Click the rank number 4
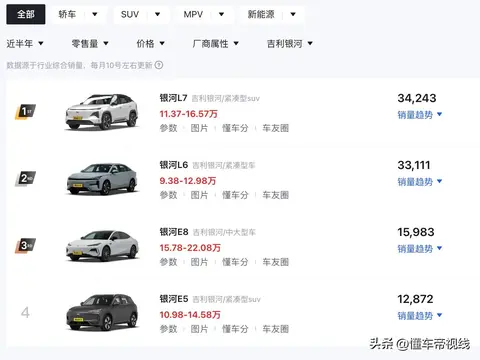The image size is (480, 360). point(25,313)
